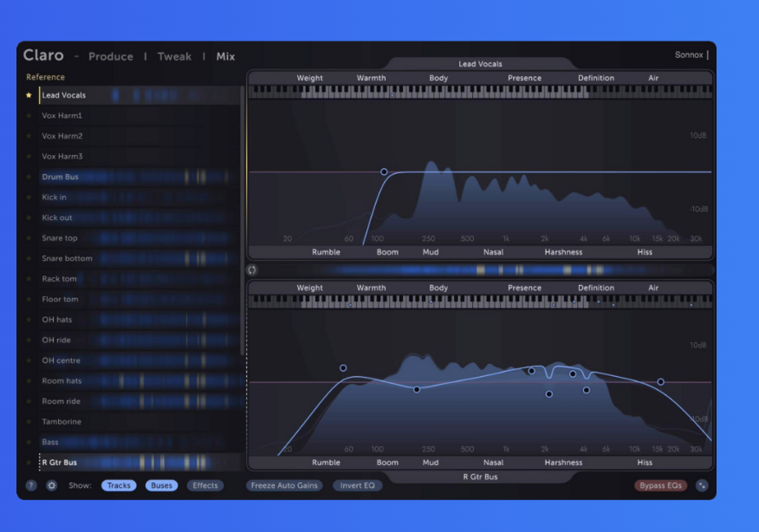Open settings via the gear icon

coord(51,485)
